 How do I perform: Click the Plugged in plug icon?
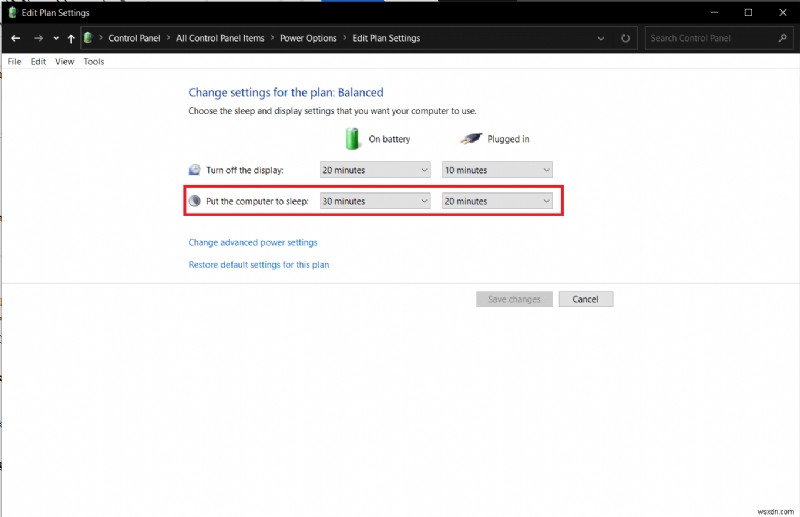coord(470,138)
